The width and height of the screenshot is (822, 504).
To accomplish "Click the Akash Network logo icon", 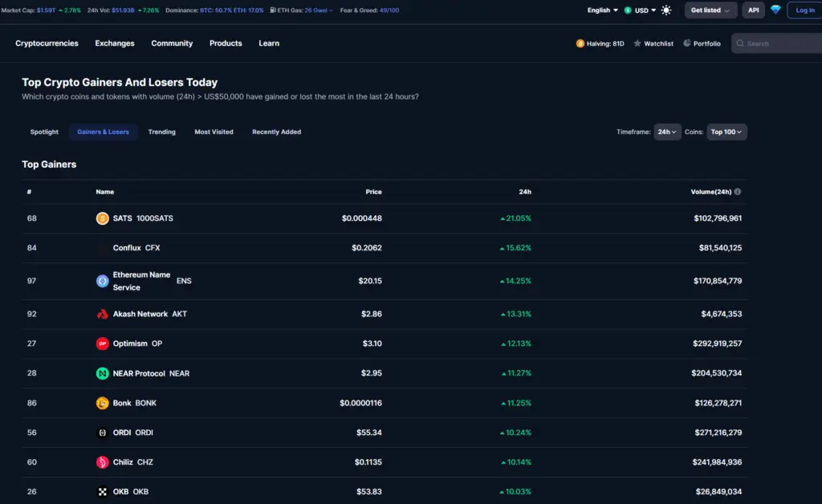I will (x=102, y=315).
